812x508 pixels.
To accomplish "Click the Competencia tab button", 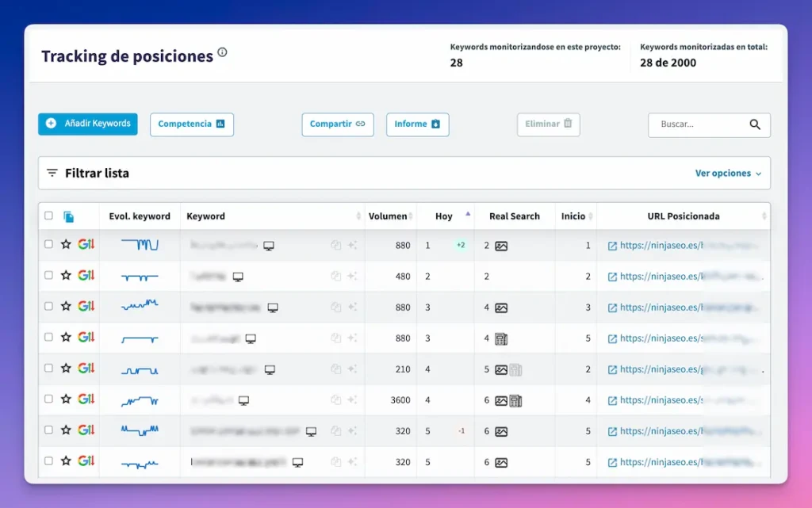I will [191, 124].
